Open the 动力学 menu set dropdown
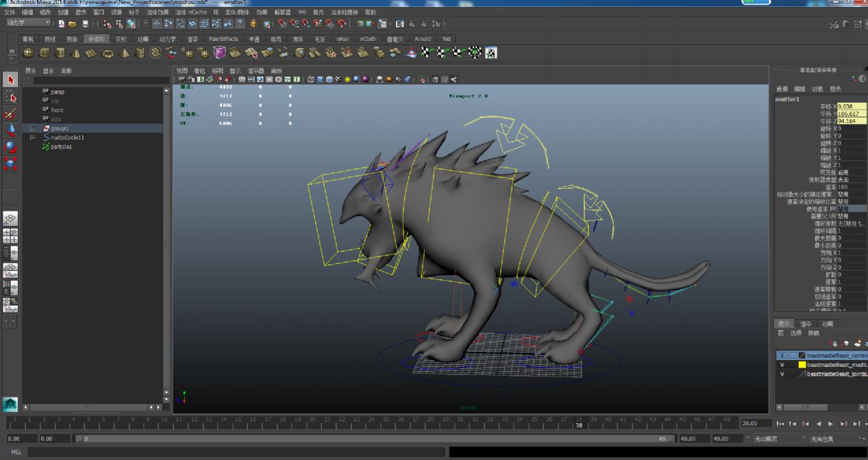This screenshot has height=460, width=868. [27, 23]
